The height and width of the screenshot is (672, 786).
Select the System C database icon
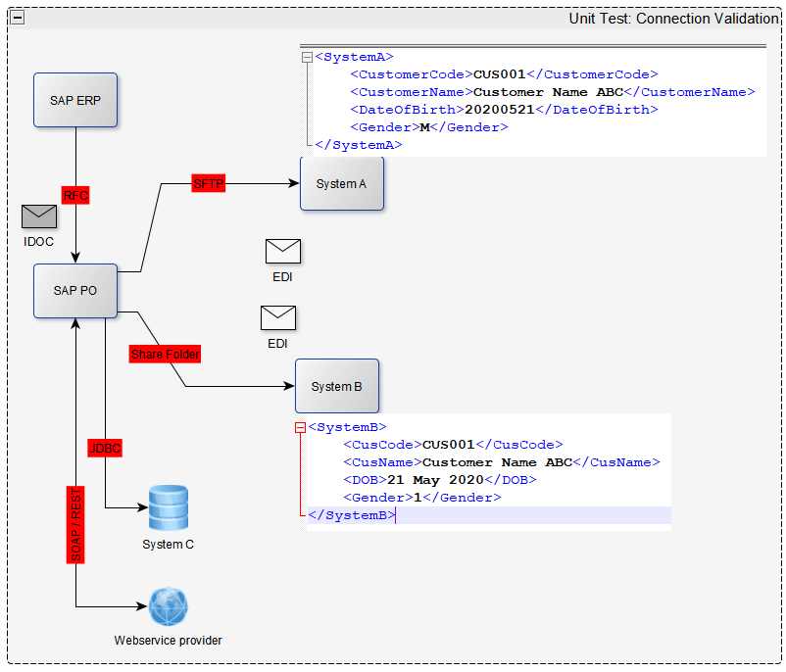pos(168,507)
